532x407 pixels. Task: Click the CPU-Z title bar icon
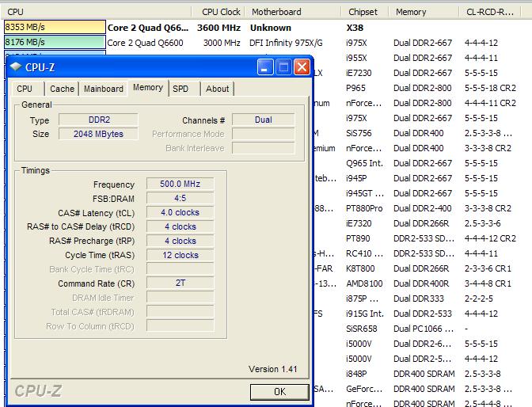click(x=16, y=67)
